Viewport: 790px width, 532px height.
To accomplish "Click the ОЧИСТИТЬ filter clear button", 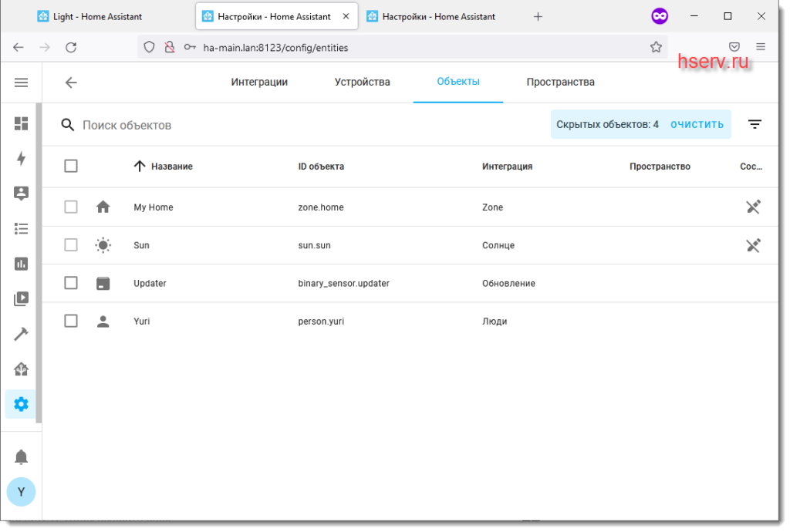I will click(x=697, y=124).
